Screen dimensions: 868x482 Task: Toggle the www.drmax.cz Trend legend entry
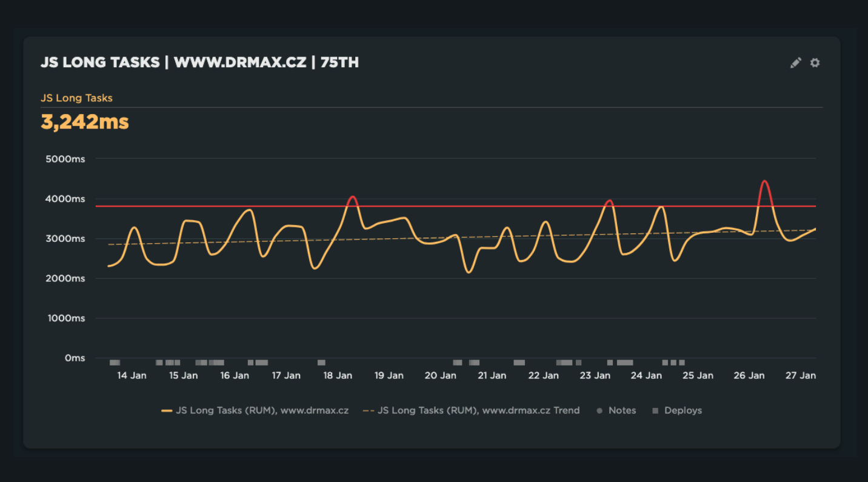click(478, 410)
